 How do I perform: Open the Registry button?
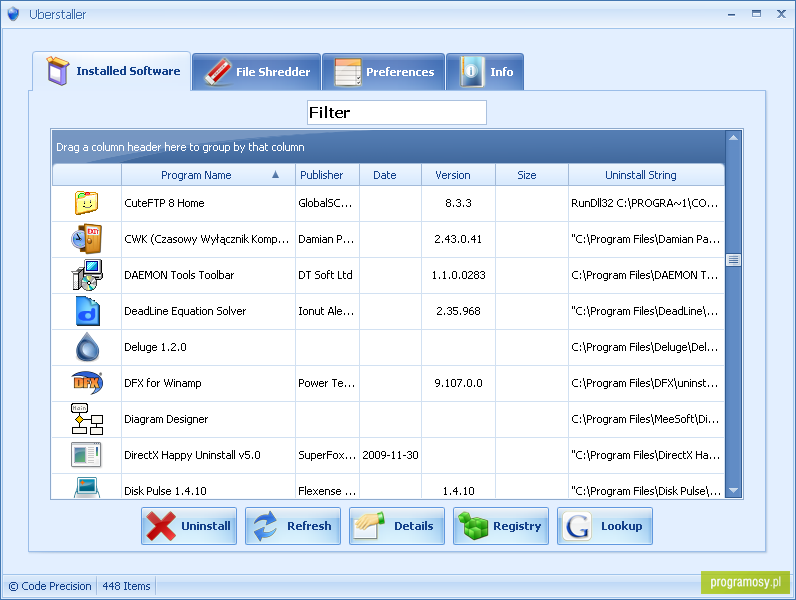click(501, 526)
